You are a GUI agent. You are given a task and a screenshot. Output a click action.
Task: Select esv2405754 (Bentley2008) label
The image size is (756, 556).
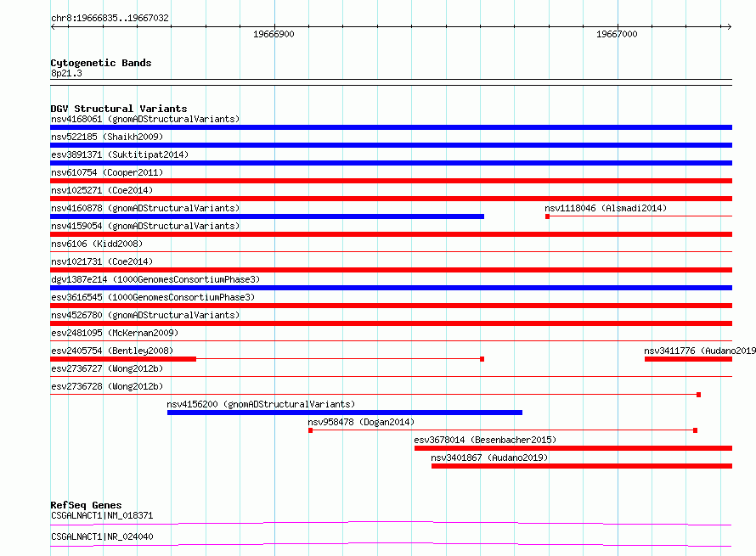[112, 351]
